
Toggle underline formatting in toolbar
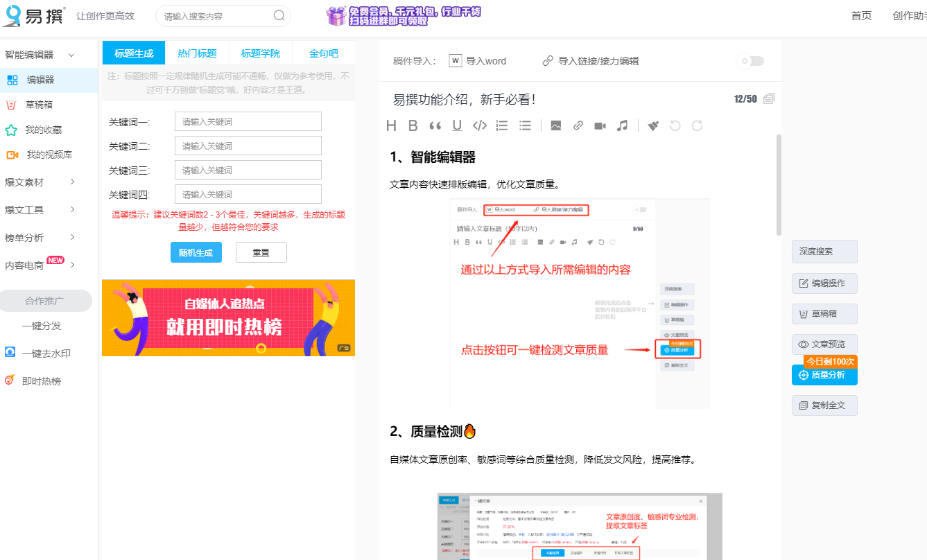click(x=458, y=125)
